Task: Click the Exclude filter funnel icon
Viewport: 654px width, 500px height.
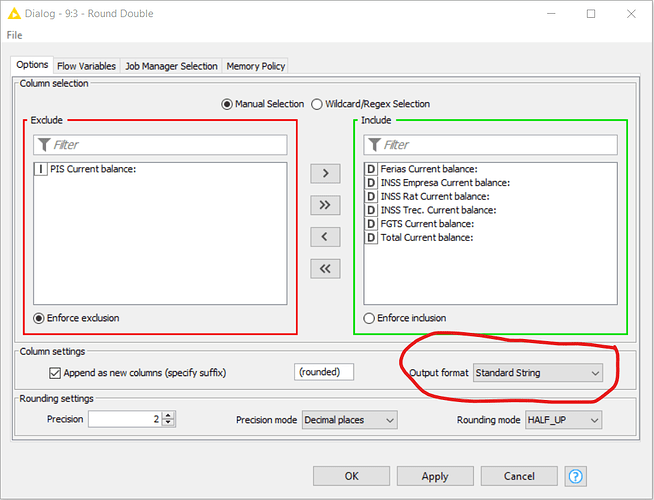Action: coord(43,145)
